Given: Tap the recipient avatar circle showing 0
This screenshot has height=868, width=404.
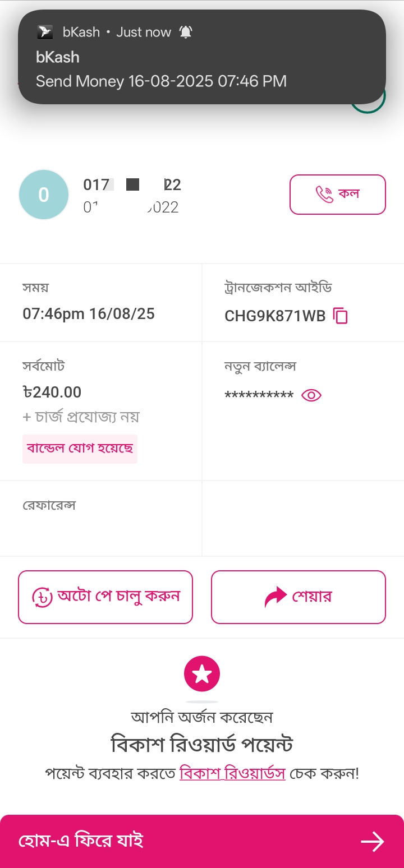Looking at the screenshot, I should point(44,195).
